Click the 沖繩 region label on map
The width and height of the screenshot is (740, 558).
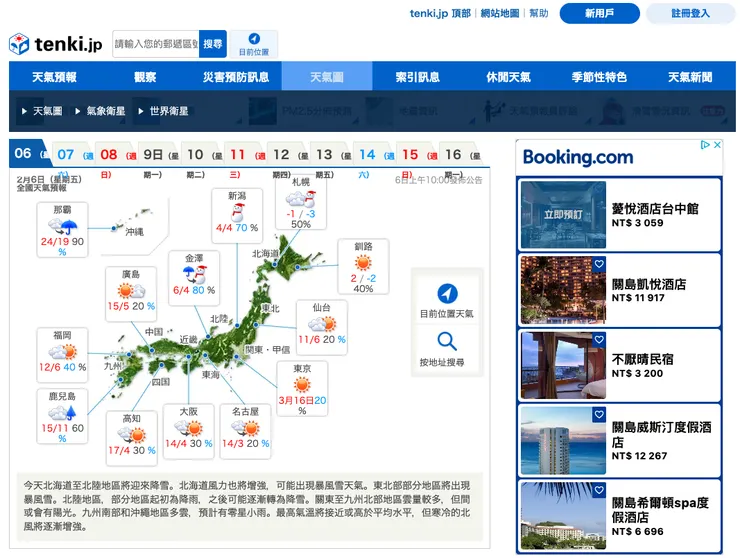[135, 232]
